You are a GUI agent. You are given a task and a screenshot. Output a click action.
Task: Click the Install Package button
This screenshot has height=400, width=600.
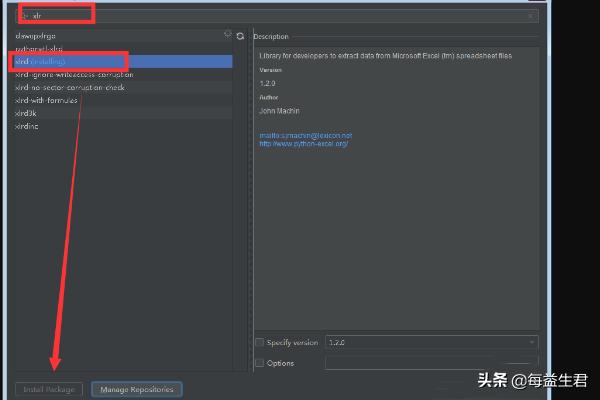[x=49, y=389]
